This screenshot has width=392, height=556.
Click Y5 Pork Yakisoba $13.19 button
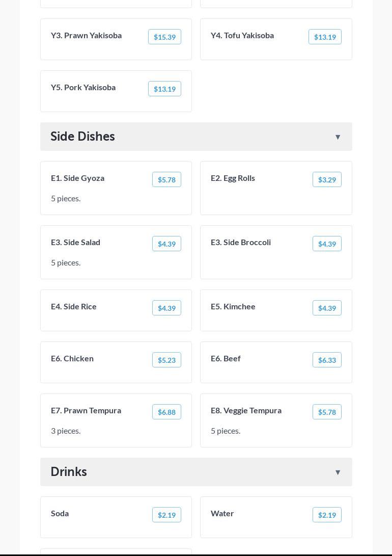(x=164, y=89)
